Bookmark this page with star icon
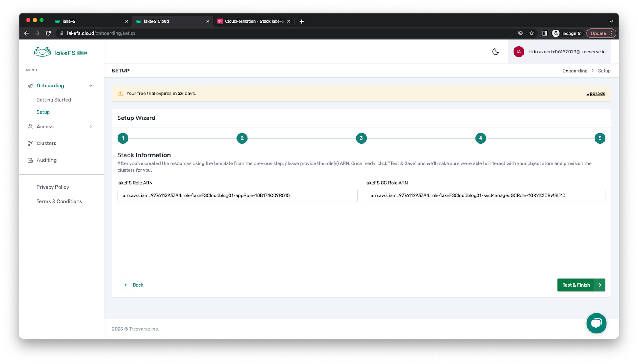The height and width of the screenshot is (364, 638). tap(531, 33)
